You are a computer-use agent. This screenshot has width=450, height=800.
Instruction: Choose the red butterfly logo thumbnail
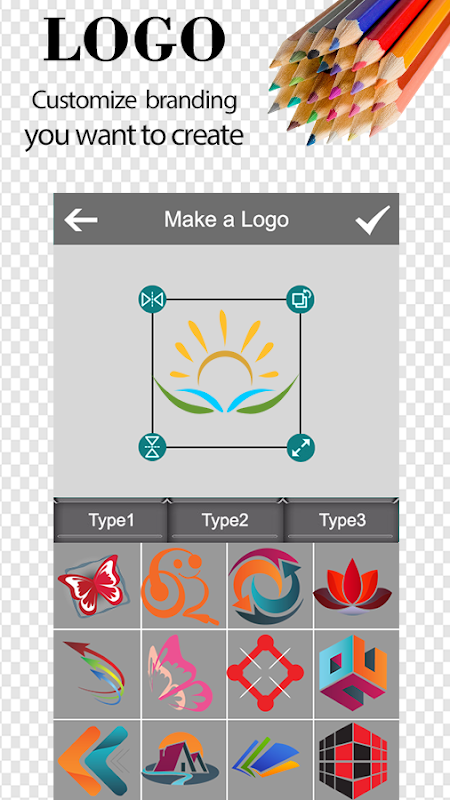(x=97, y=585)
